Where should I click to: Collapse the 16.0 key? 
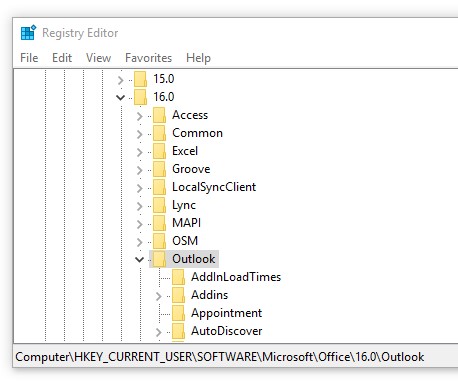pyautogui.click(x=120, y=97)
